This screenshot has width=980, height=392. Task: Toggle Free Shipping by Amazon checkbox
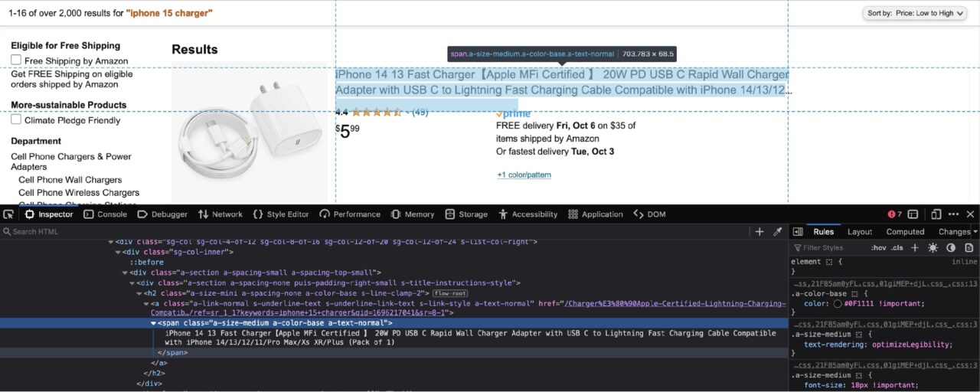pos(16,60)
